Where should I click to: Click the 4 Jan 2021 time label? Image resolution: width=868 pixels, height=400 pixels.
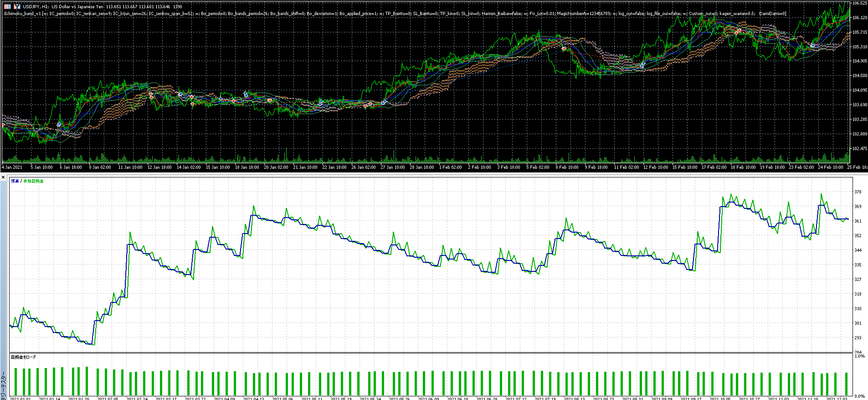point(12,167)
